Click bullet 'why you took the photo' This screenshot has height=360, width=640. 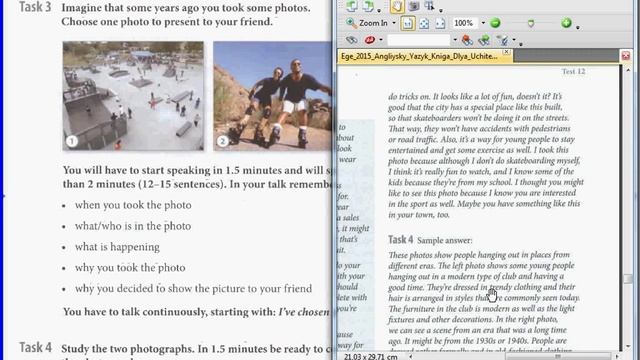tap(130, 268)
